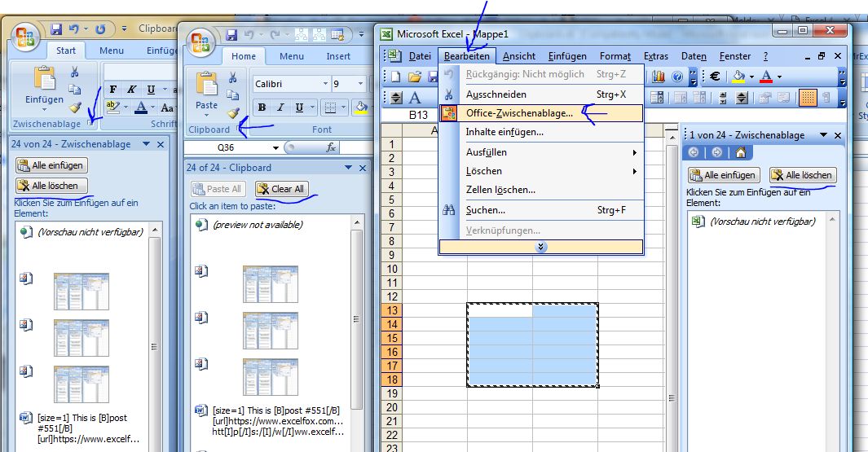Toggle bold F in the Start window
Screen dimensions: 868x452
113,89
